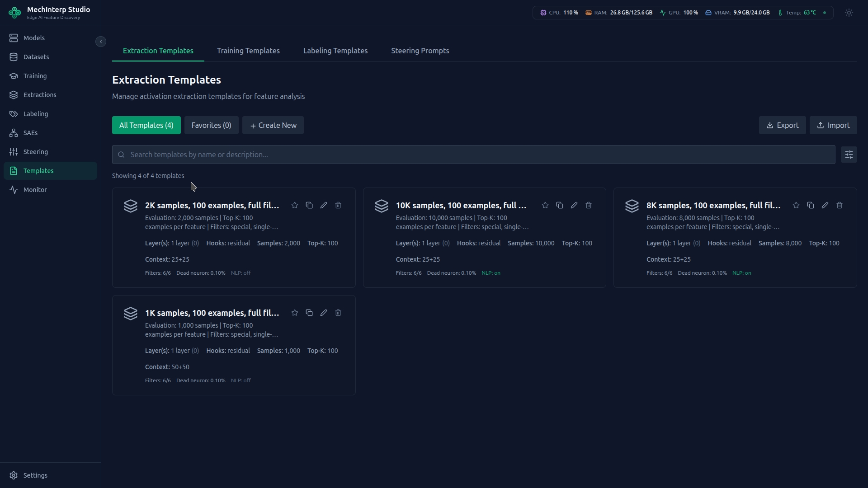Click the layers icon on the 8K samples card
The width and height of the screenshot is (868, 488).
(632, 206)
